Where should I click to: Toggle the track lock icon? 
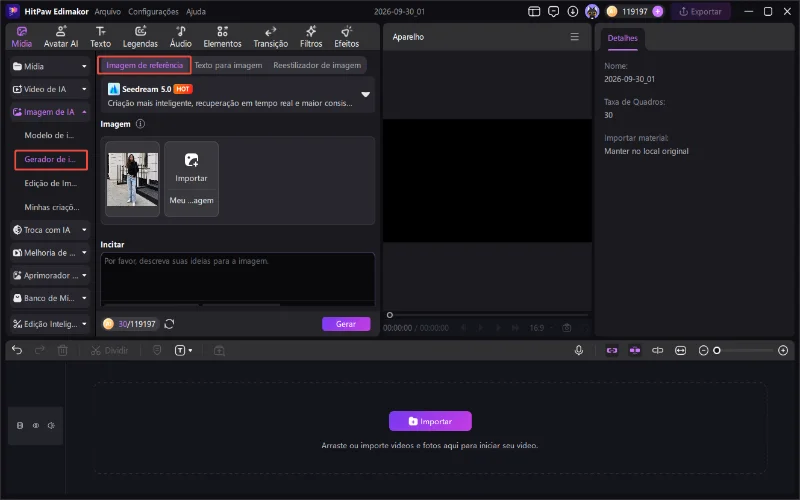click(20, 426)
